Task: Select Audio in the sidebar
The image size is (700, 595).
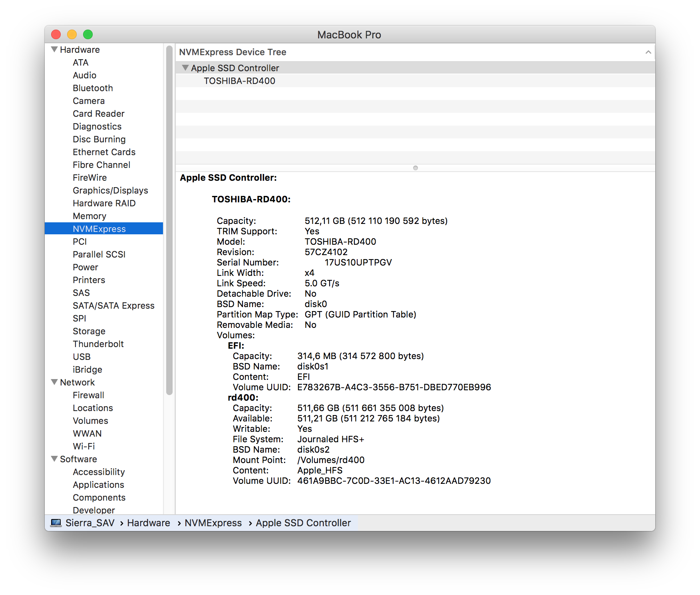Action: pyautogui.click(x=85, y=75)
